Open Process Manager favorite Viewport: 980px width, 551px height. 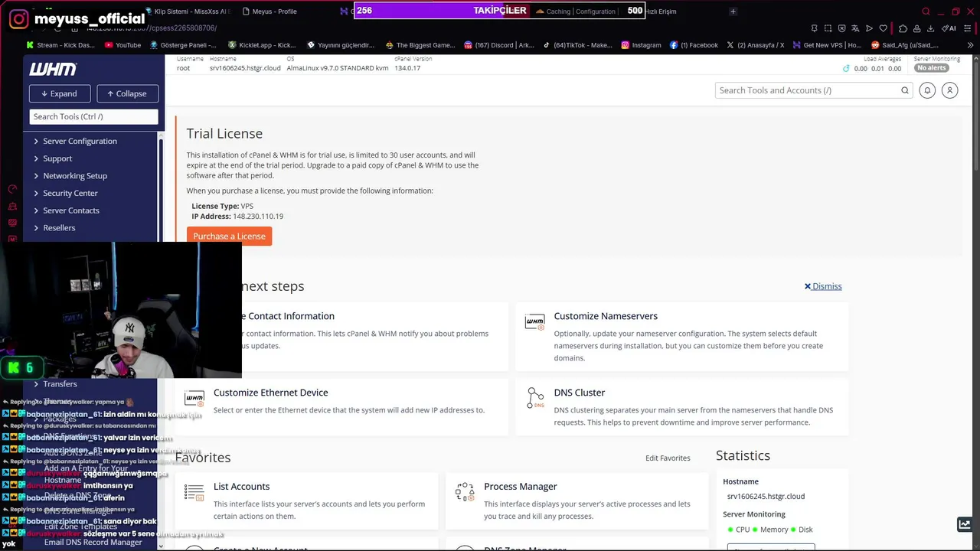(520, 487)
